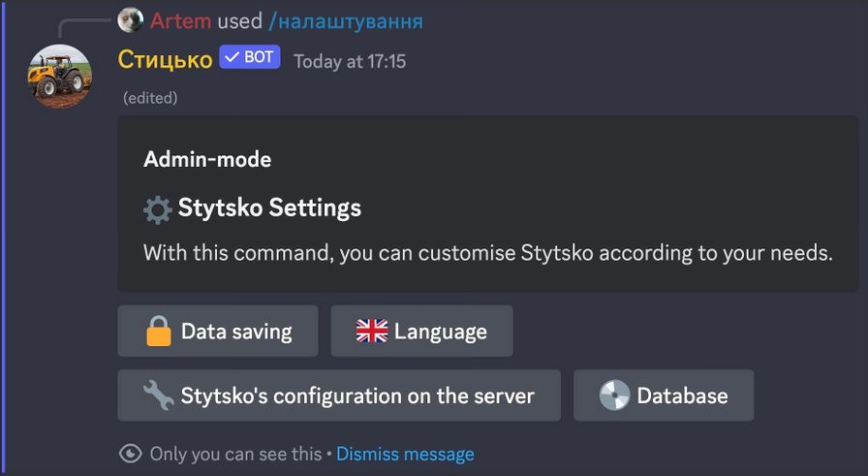The width and height of the screenshot is (868, 476).
Task: Dismiss message via the blue link
Action: coord(405,454)
